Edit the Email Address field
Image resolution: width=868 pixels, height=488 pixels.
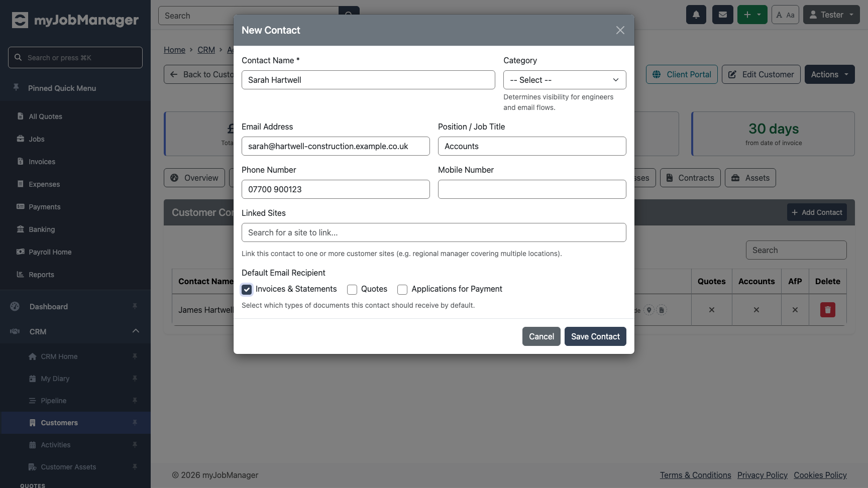point(336,146)
